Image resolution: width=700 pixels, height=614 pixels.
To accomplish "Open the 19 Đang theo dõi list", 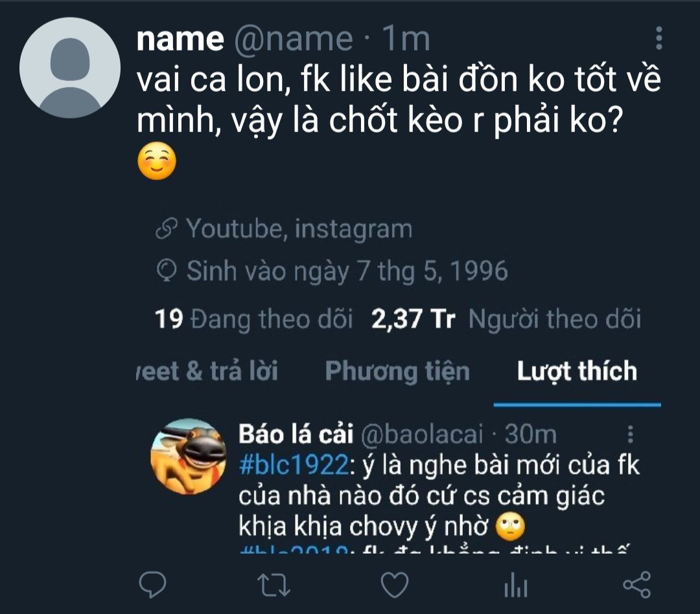I will pyautogui.click(x=254, y=319).
